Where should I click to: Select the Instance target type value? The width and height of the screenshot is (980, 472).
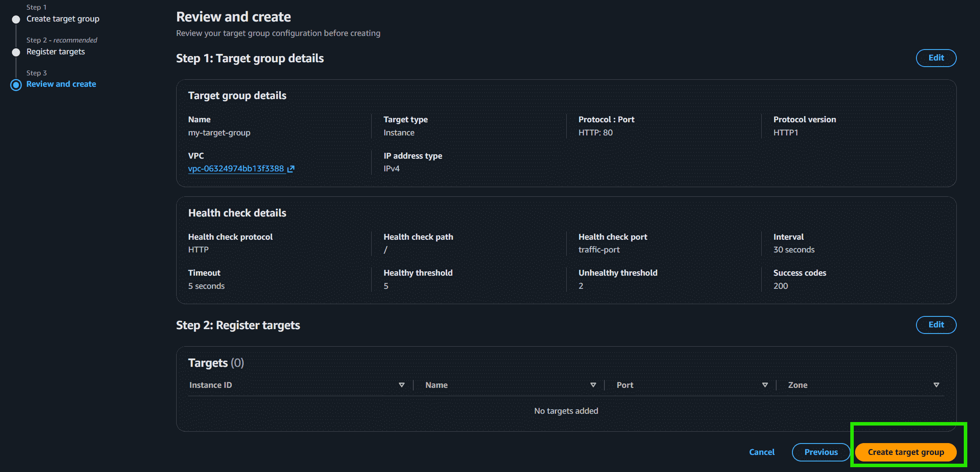(x=399, y=133)
